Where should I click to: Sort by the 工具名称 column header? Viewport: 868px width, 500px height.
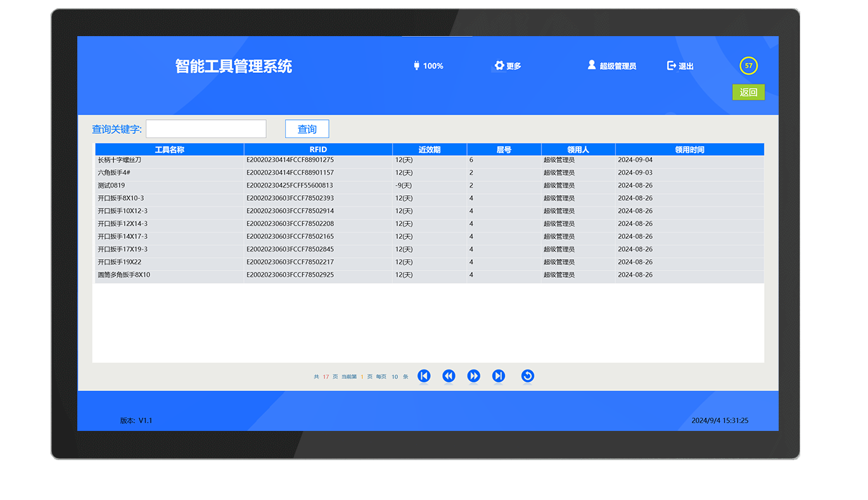click(x=169, y=150)
